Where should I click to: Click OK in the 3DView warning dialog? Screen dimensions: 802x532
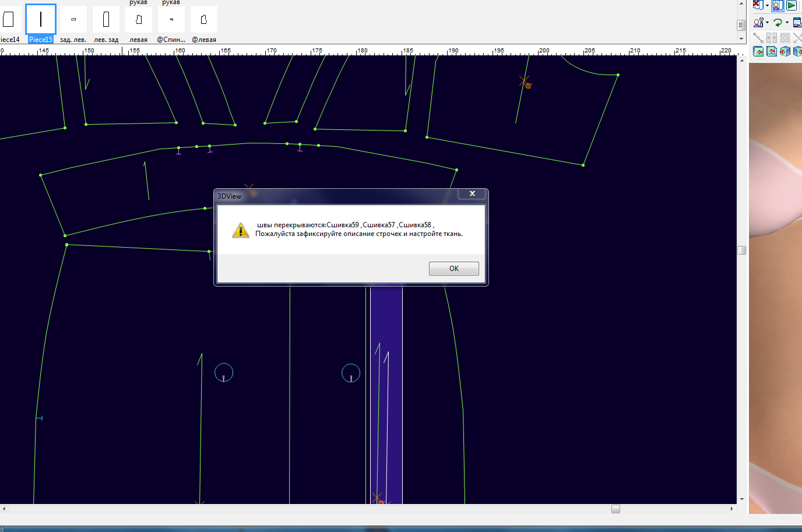click(453, 269)
